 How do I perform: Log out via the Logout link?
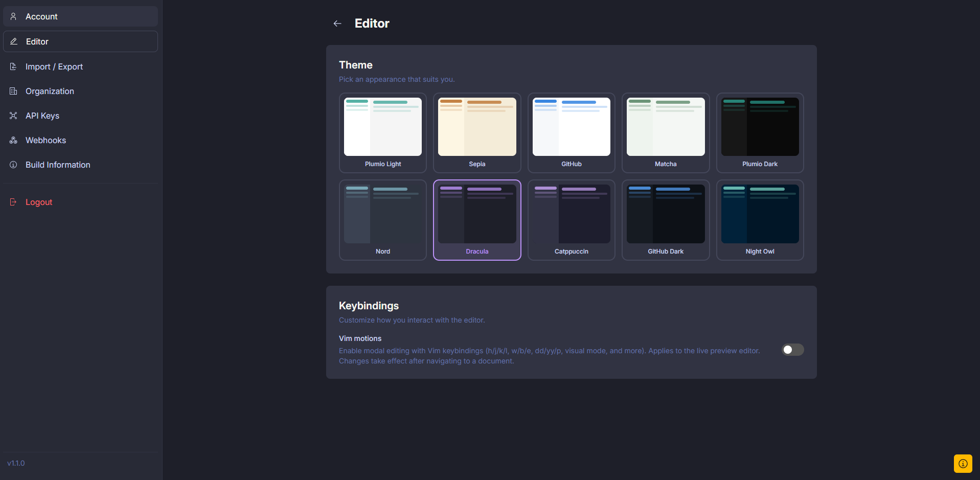(80, 202)
